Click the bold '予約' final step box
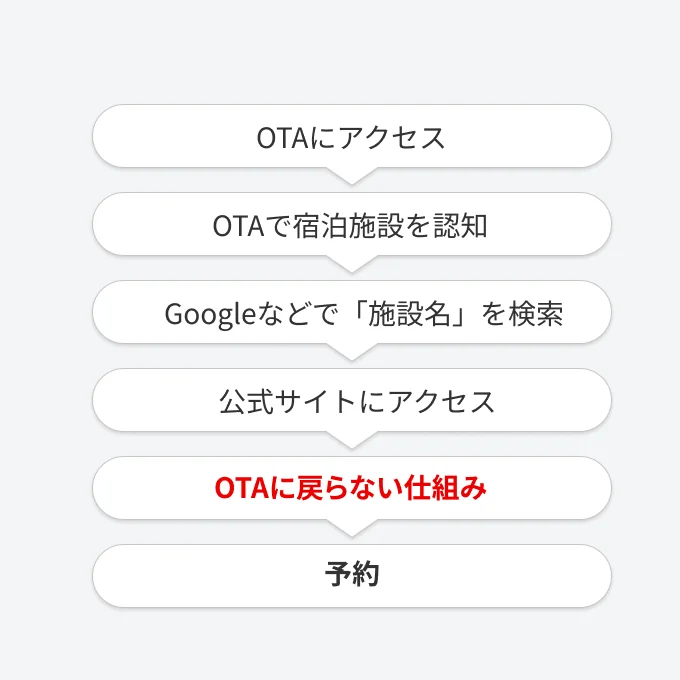The height and width of the screenshot is (680, 680). click(x=351, y=576)
